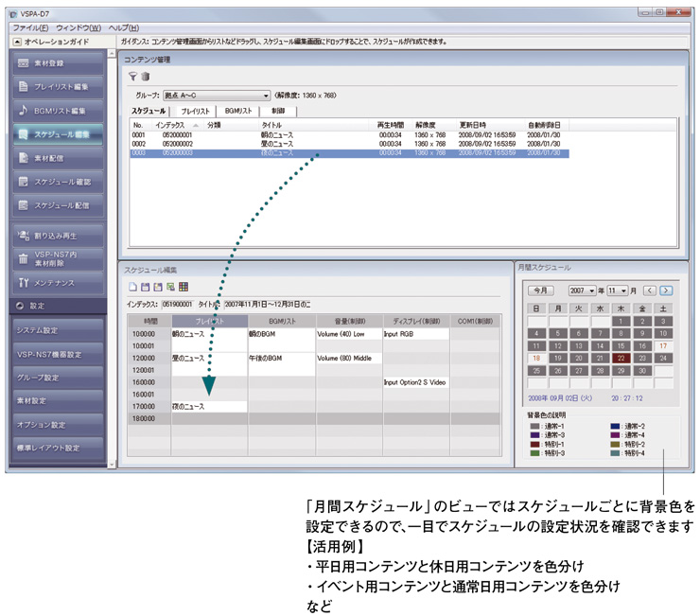
Task: Go to next month with right arrow button
Action: (x=666, y=290)
